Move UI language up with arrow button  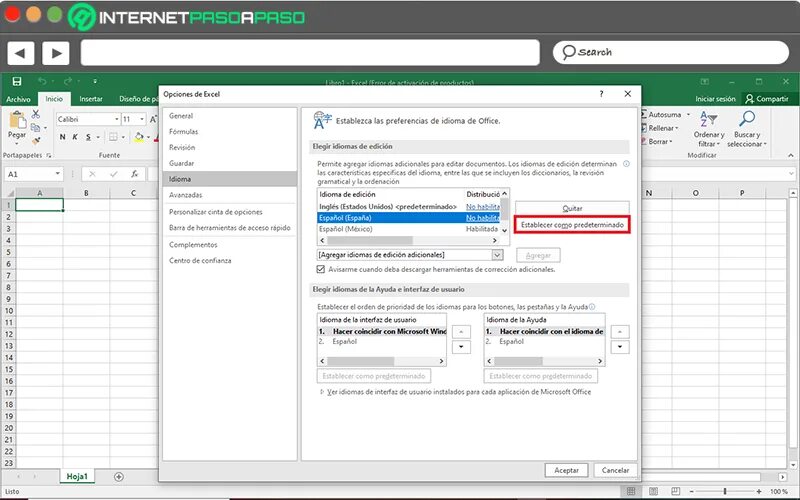tap(461, 332)
